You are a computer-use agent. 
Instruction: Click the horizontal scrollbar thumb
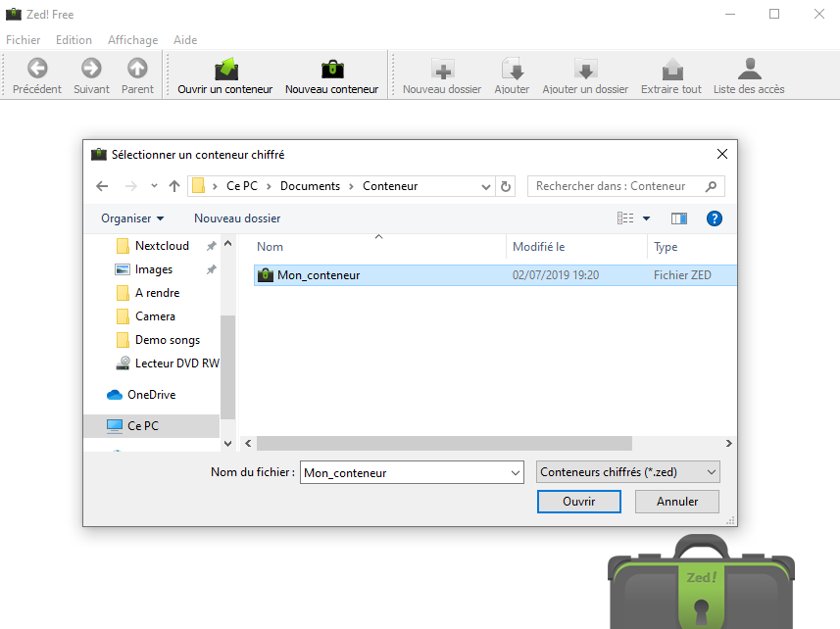(444, 443)
